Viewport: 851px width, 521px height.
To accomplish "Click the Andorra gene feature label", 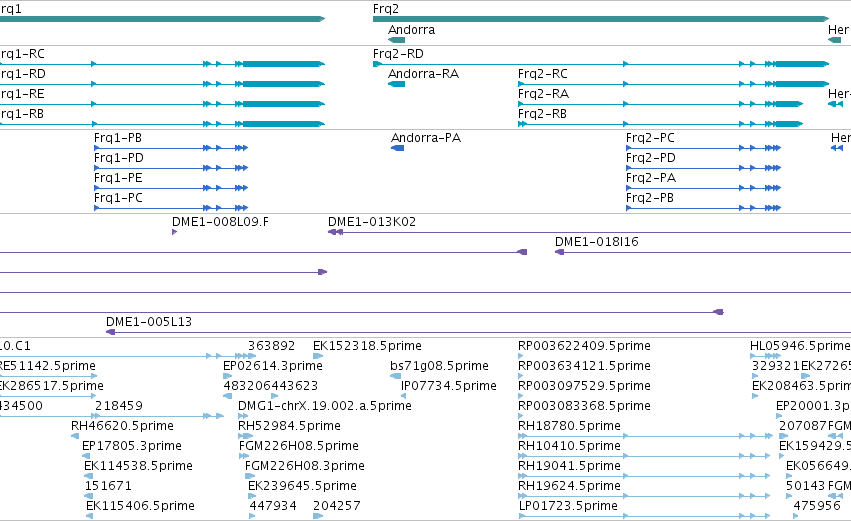I will click(x=411, y=30).
